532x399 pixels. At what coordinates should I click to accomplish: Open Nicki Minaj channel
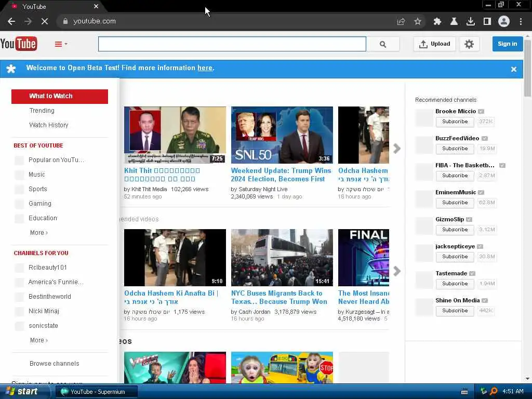pos(44,312)
